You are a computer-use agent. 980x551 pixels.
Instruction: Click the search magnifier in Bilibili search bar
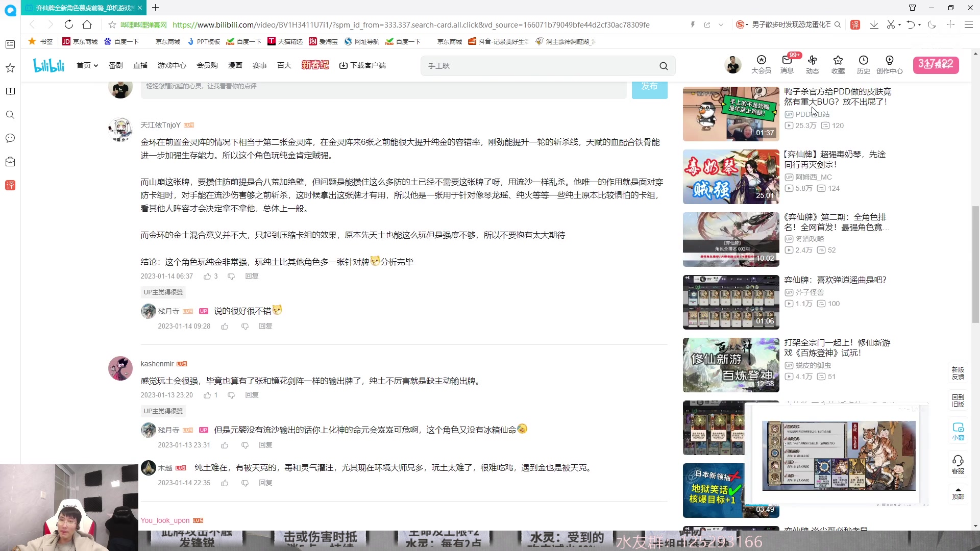(x=664, y=65)
